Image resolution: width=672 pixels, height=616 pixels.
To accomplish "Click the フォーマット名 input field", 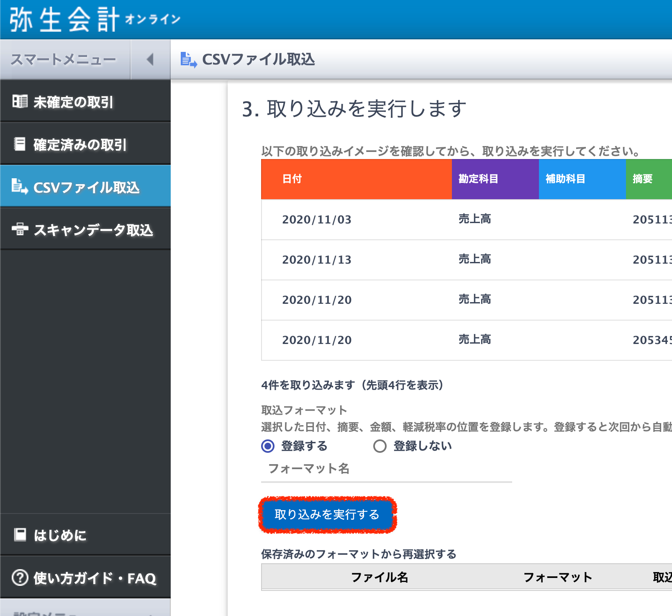I will [x=386, y=469].
